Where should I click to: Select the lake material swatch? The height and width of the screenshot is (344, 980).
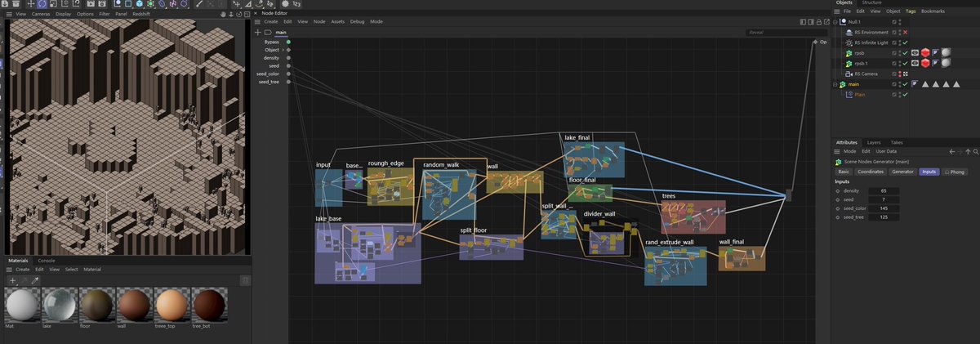58,306
